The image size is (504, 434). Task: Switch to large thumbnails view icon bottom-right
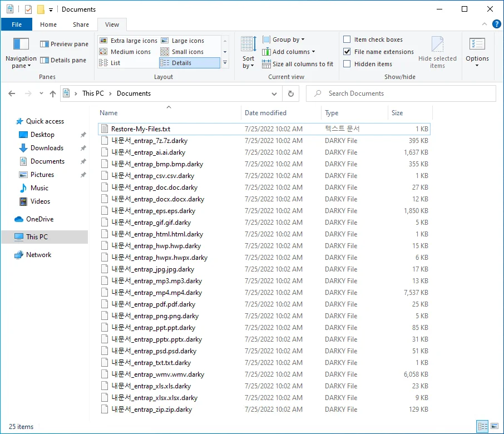[494, 426]
